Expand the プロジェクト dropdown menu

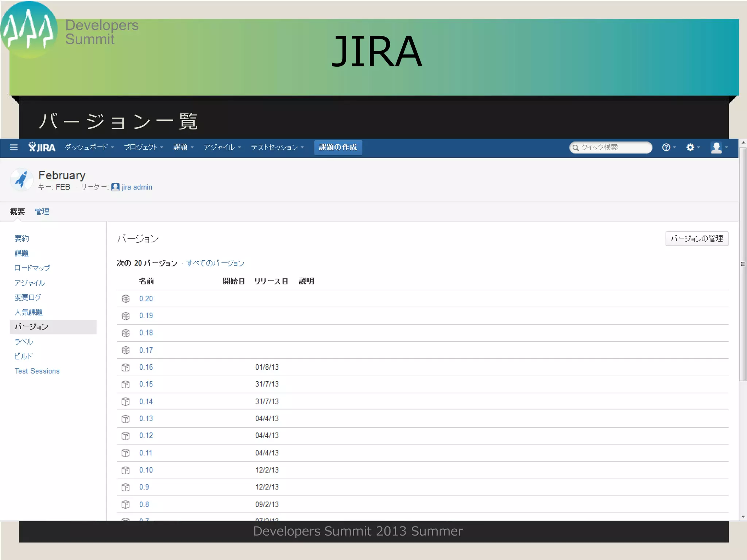coord(143,147)
